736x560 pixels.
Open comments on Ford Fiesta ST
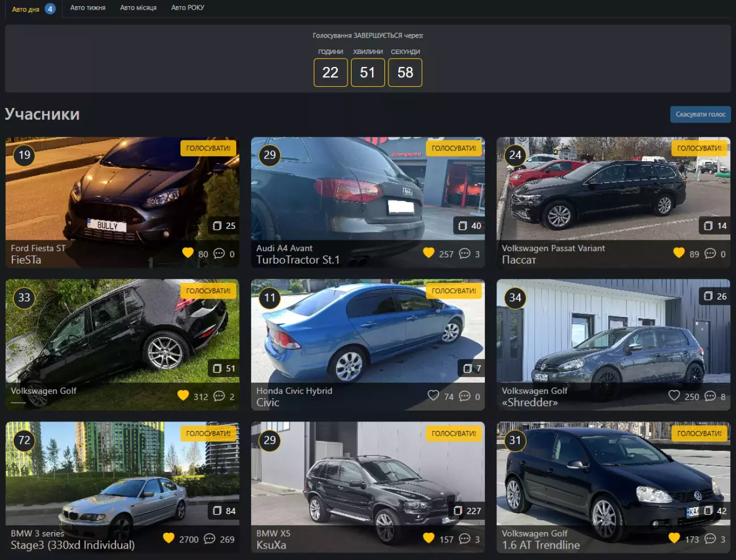click(219, 253)
